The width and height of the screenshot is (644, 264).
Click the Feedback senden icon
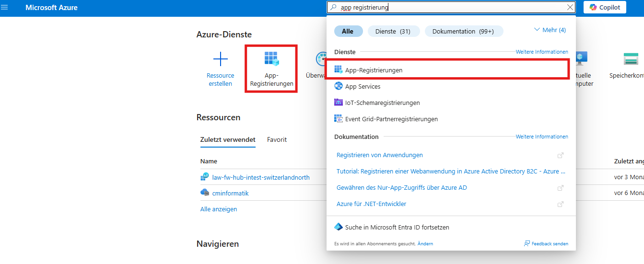tap(527, 243)
